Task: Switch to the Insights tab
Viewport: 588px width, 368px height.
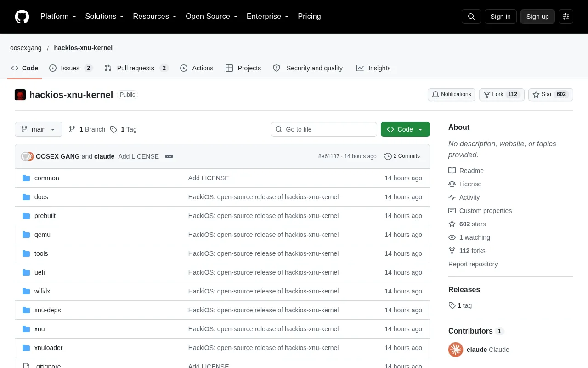Action: (x=373, y=68)
